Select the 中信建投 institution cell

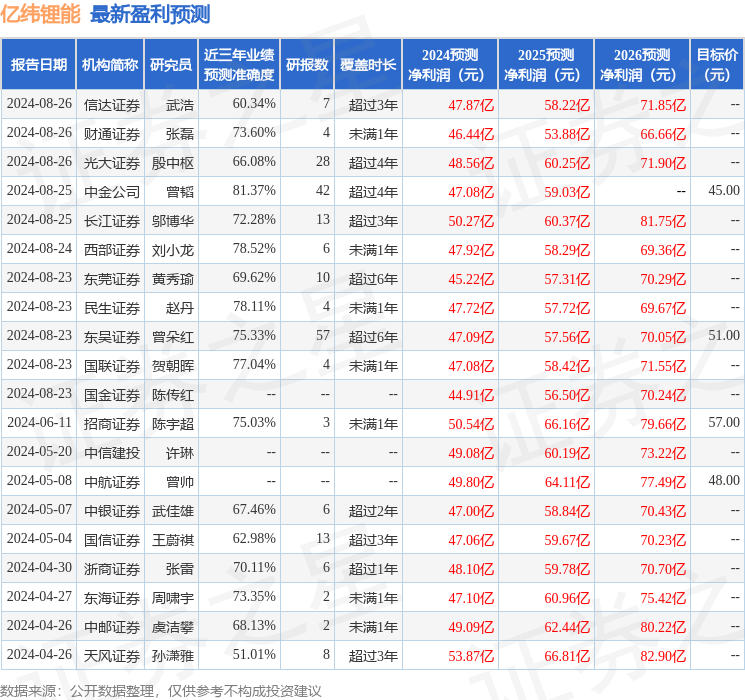[112, 453]
